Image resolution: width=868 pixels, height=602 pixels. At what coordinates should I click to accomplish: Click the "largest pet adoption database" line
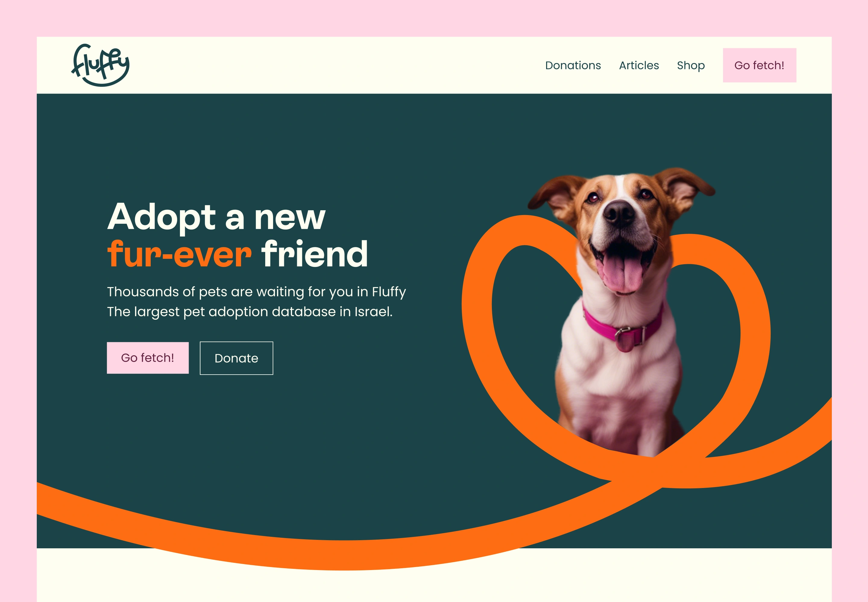pos(250,312)
